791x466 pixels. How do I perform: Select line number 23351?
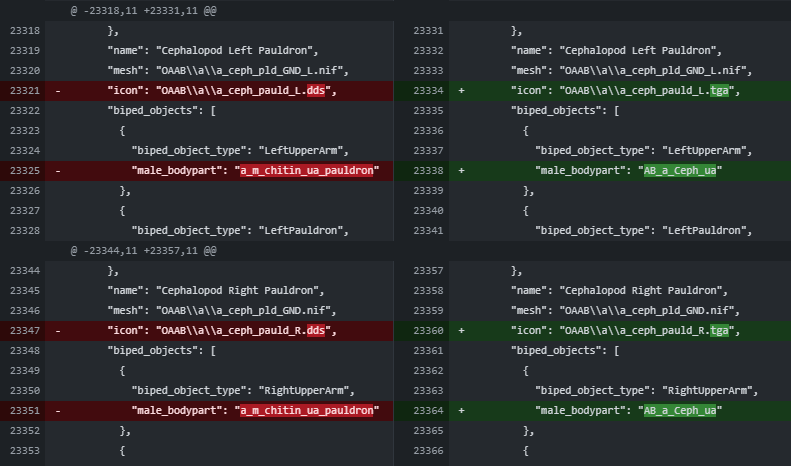coord(25,411)
